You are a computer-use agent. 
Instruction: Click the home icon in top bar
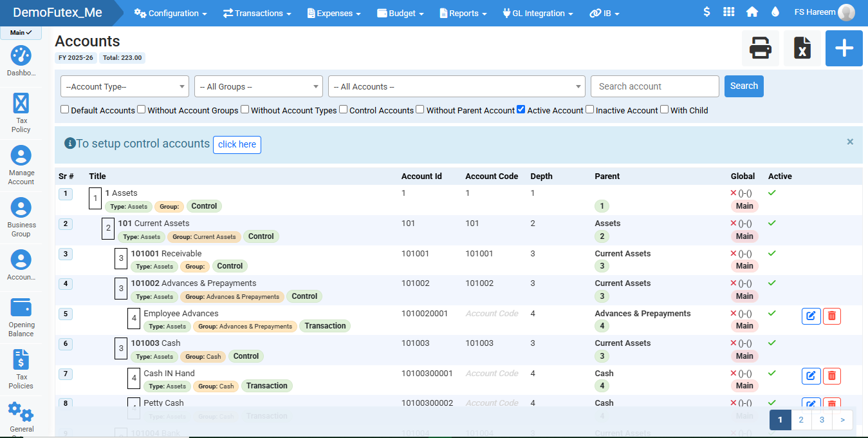click(x=752, y=12)
